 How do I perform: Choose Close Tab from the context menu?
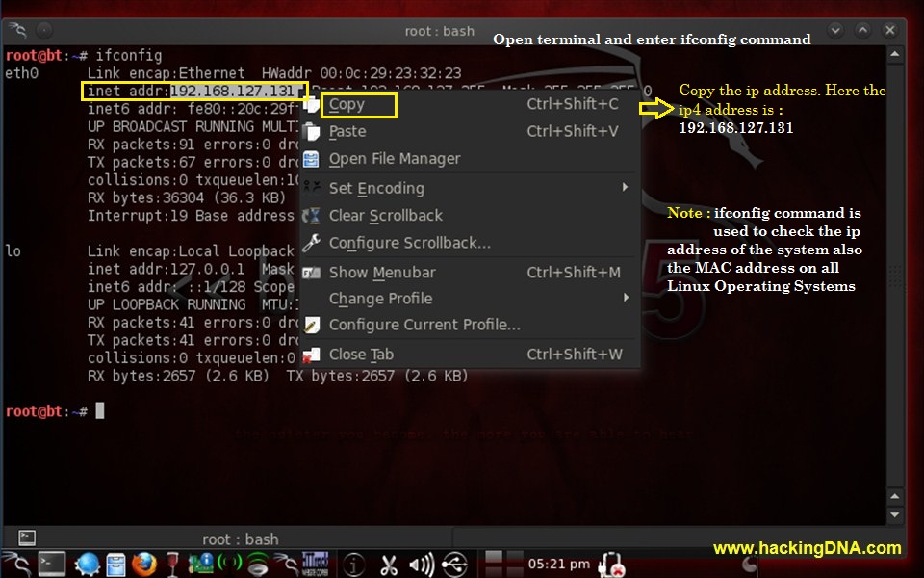(470, 354)
